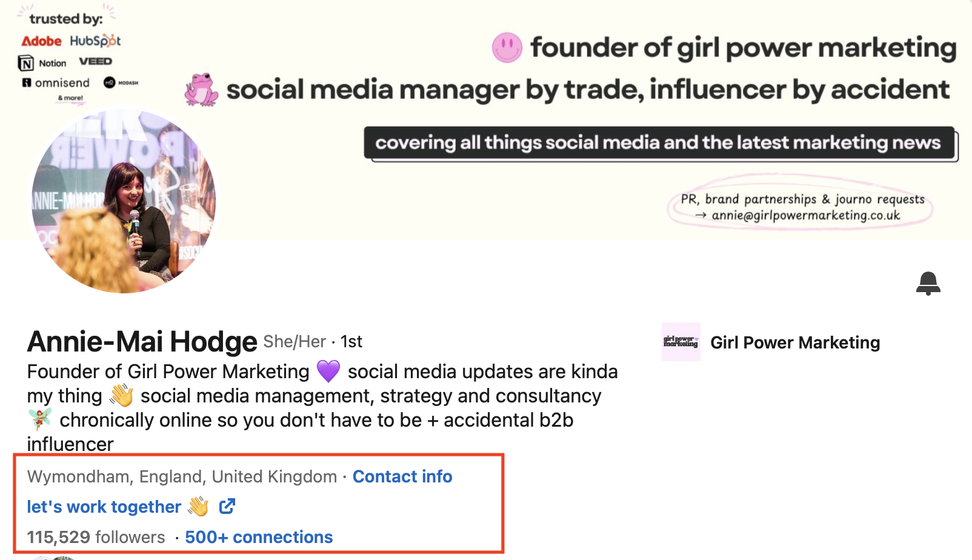Click the 115,529 followers count
The image size is (972, 560).
click(96, 537)
